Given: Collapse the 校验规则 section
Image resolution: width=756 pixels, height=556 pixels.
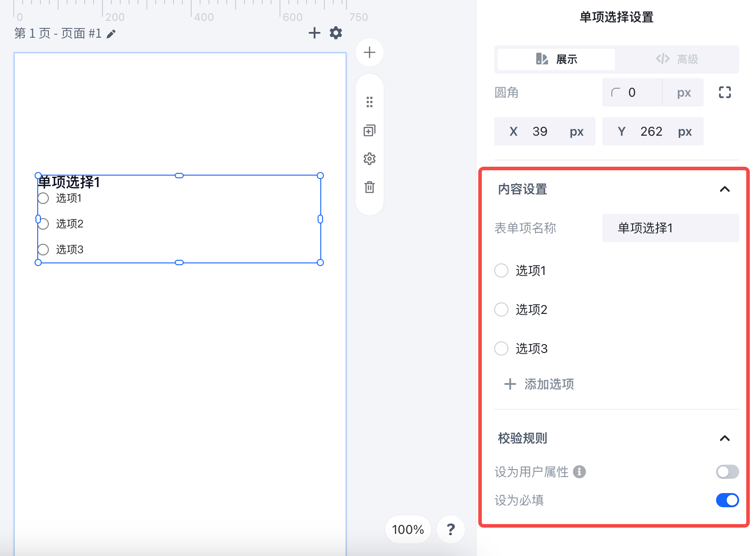Looking at the screenshot, I should click(x=725, y=439).
